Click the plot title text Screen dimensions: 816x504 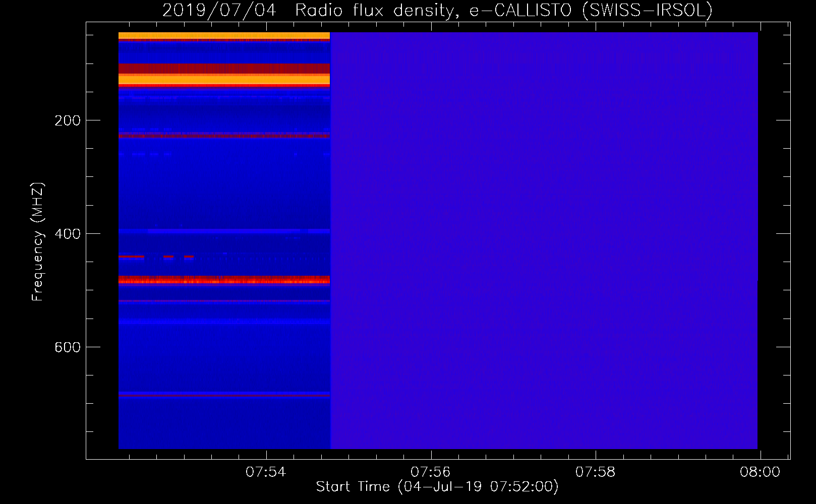tap(437, 10)
